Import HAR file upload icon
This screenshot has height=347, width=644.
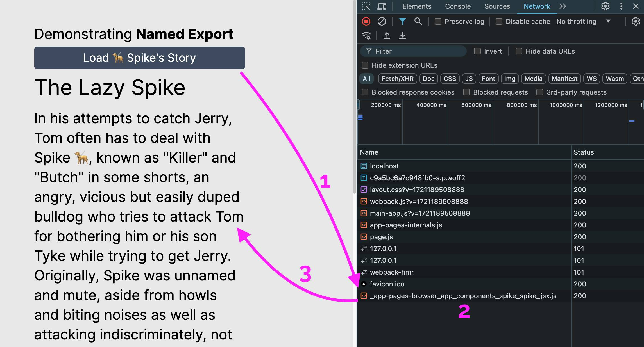click(x=387, y=36)
